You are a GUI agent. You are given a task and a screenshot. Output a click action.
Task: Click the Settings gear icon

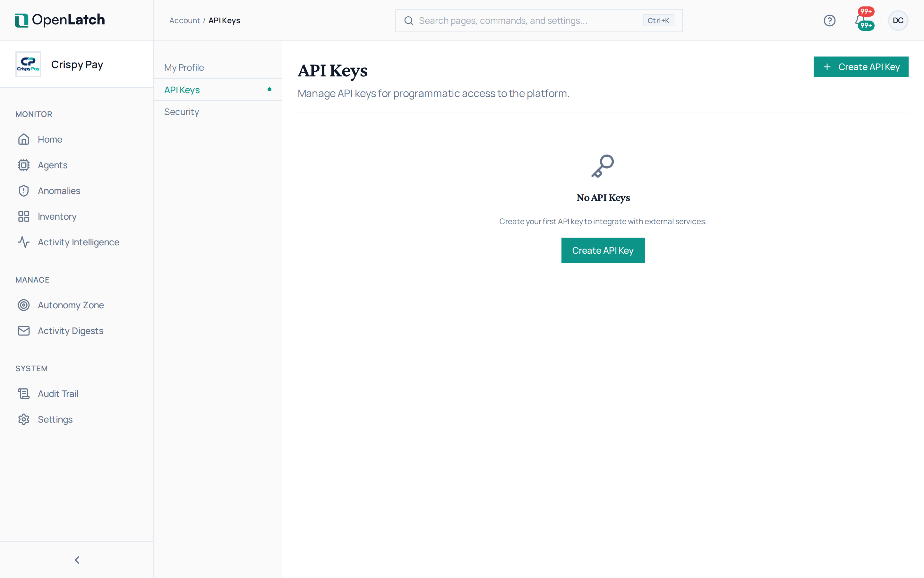click(24, 419)
